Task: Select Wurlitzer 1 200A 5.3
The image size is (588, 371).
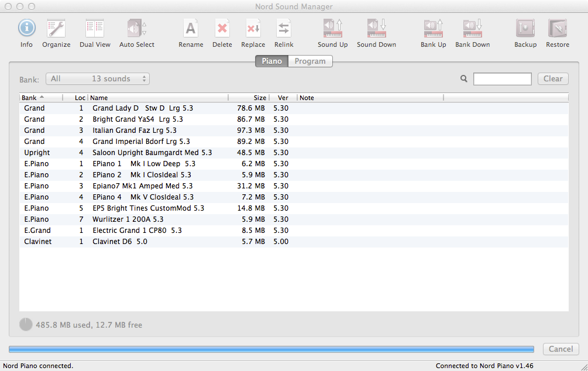Action: (294, 219)
